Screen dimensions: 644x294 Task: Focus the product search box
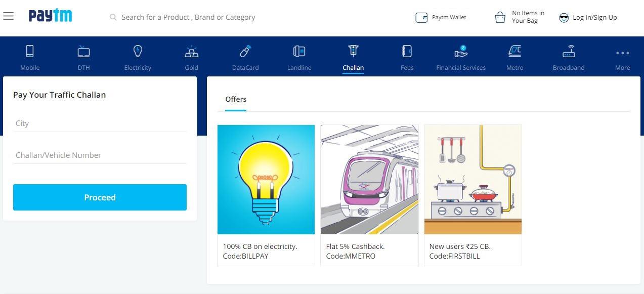coord(188,17)
